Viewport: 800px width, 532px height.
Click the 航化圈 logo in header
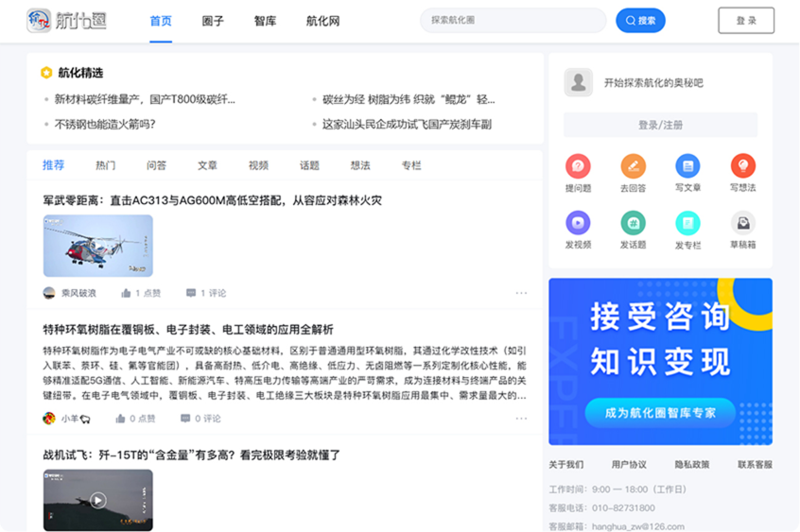66,21
